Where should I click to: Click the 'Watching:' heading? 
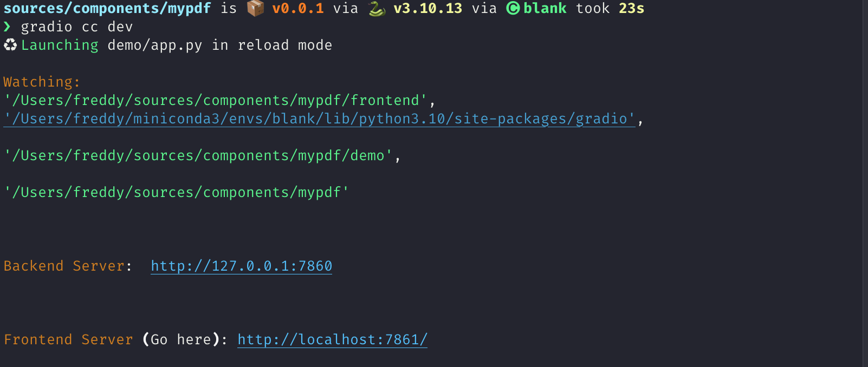point(42,82)
